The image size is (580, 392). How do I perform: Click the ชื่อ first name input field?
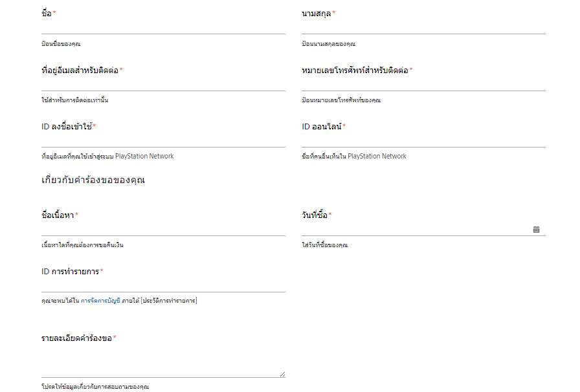pos(163,27)
